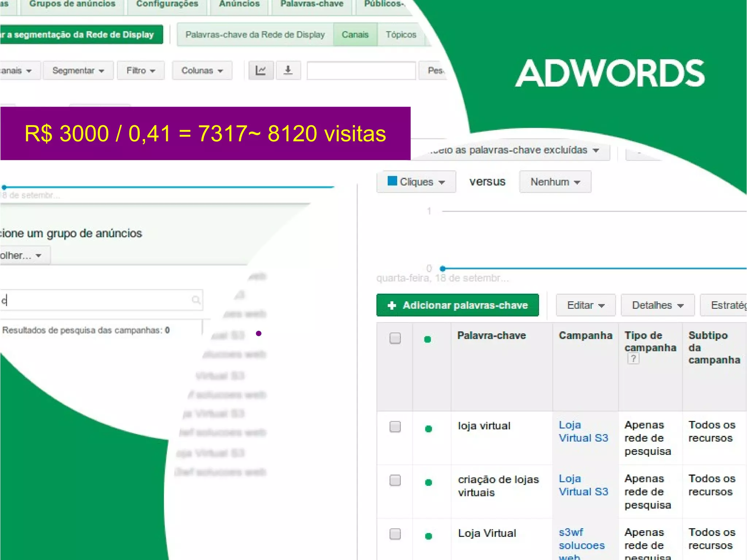The height and width of the screenshot is (560, 747).
Task: Click the chart data point on right graph
Action: pyautogui.click(x=442, y=269)
